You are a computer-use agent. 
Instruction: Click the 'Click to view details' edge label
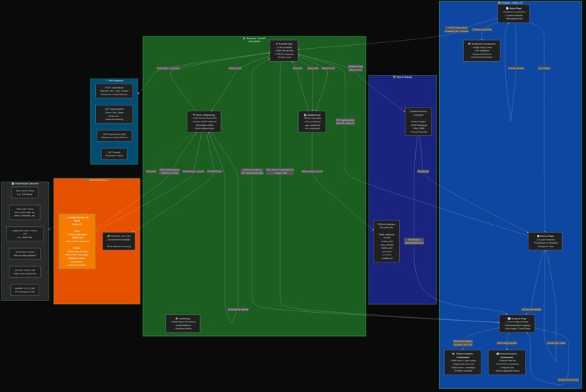coord(531,309)
